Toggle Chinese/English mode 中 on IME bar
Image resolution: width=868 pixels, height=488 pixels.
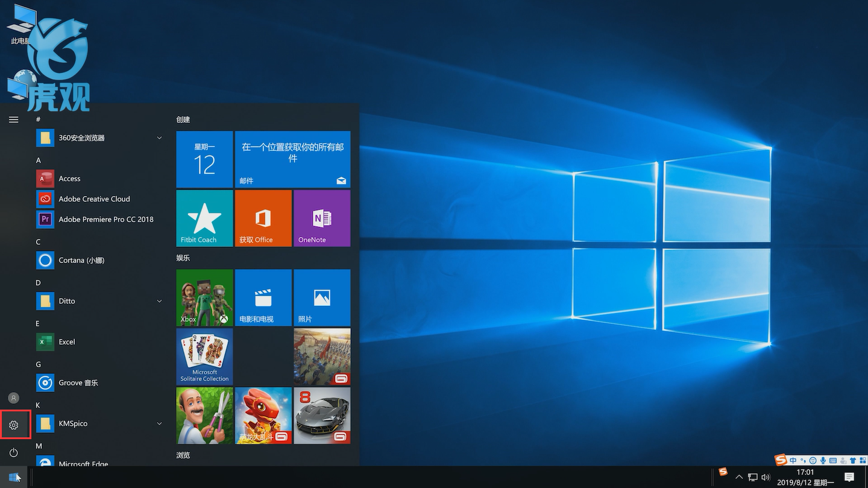click(793, 460)
